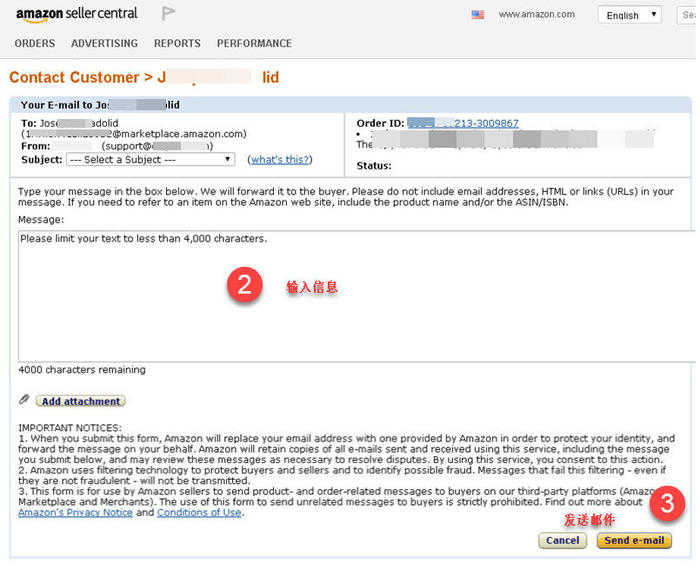Click the Contact Customer heading text
The width and height of the screenshot is (700, 583).
point(74,77)
